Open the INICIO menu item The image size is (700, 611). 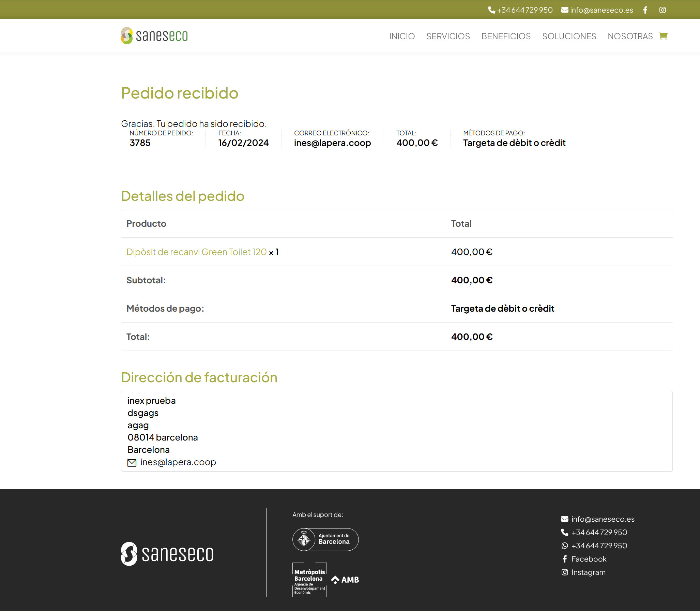coord(402,36)
